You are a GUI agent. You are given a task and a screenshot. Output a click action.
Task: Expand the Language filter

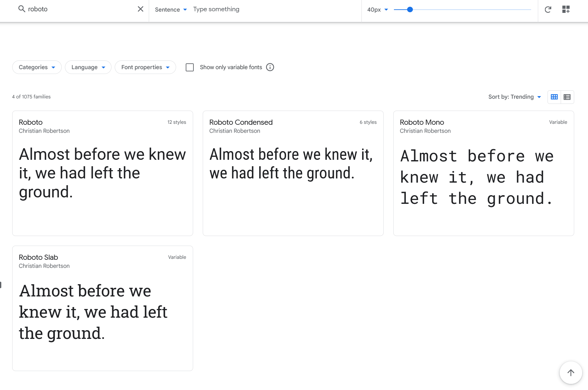click(x=88, y=67)
